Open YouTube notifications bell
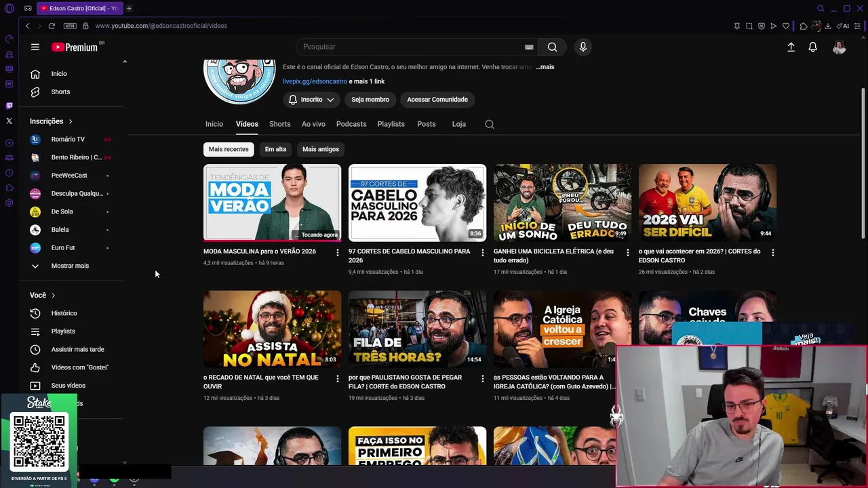The width and height of the screenshot is (868, 488). click(x=812, y=47)
